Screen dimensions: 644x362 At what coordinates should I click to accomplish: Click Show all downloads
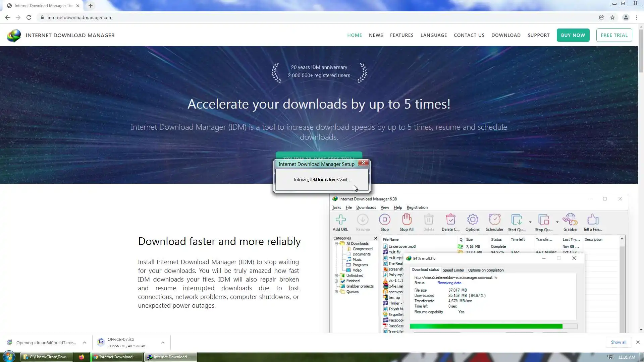coord(619,342)
